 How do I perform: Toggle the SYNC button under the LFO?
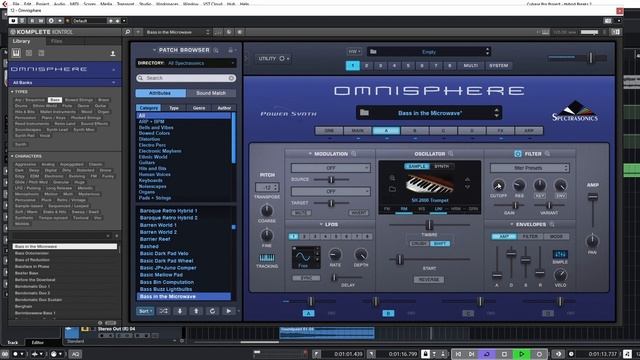[306, 278]
